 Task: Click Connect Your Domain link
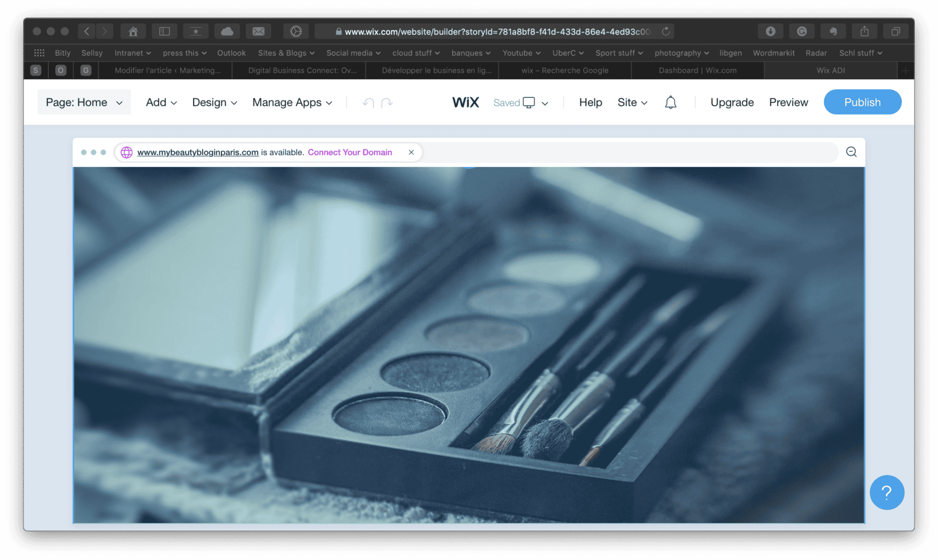click(x=350, y=152)
